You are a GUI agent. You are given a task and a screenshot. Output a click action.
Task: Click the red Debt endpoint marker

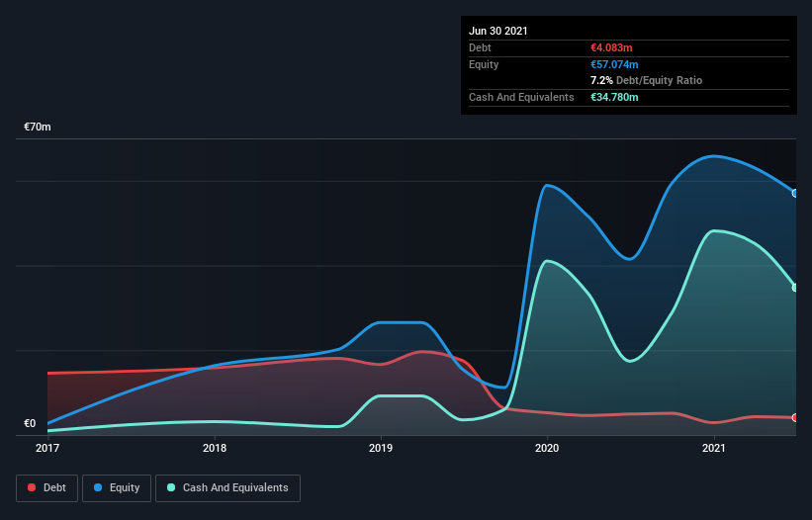point(795,417)
